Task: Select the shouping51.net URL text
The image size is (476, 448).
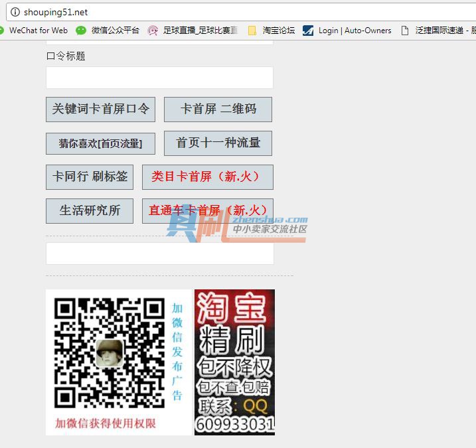Action: [x=56, y=12]
